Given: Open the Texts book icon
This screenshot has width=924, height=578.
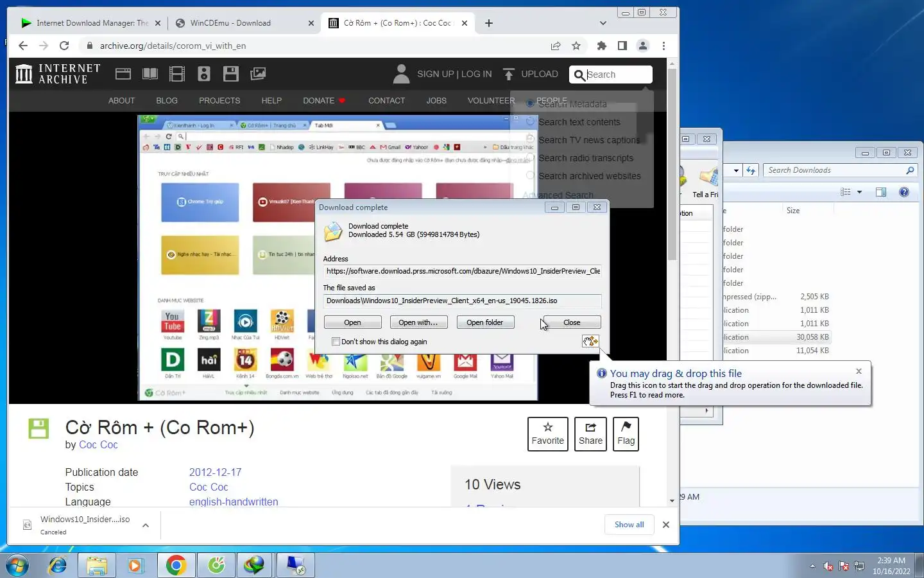Looking at the screenshot, I should [x=150, y=74].
